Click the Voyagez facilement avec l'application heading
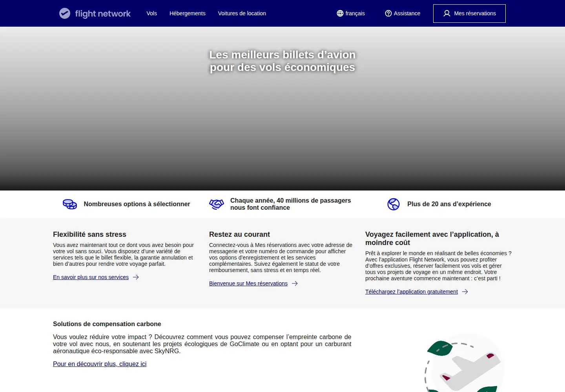This screenshot has width=565, height=392. pyautogui.click(x=432, y=238)
